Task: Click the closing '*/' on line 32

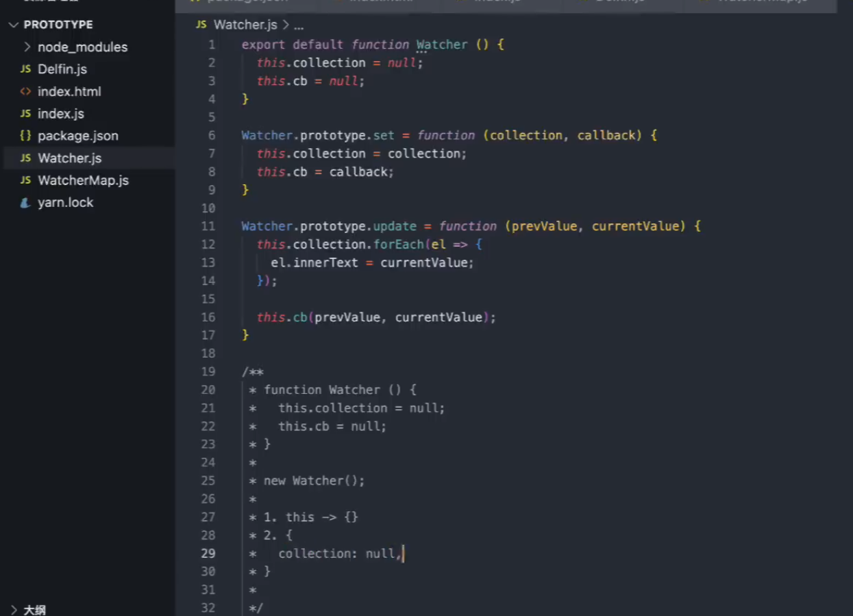Action: pyautogui.click(x=256, y=608)
